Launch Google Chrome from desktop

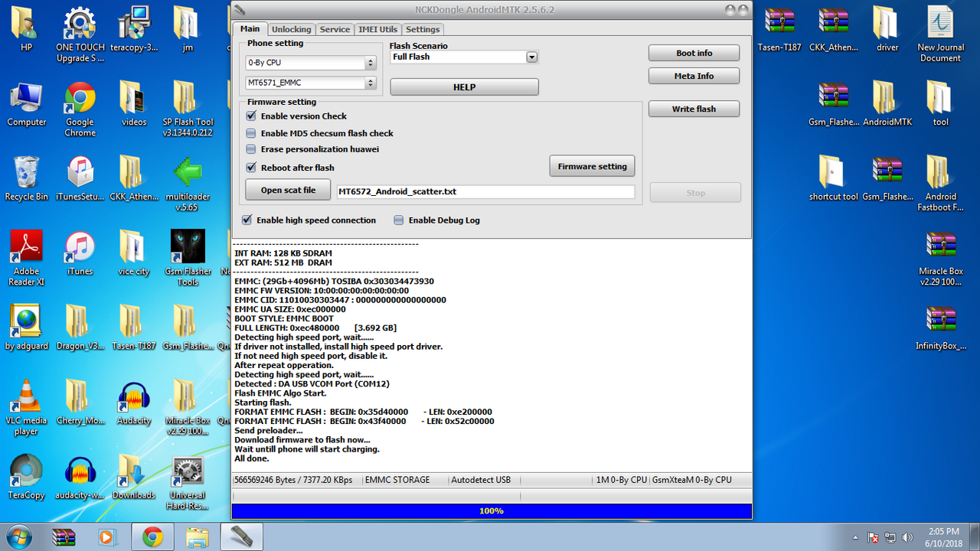pyautogui.click(x=80, y=109)
